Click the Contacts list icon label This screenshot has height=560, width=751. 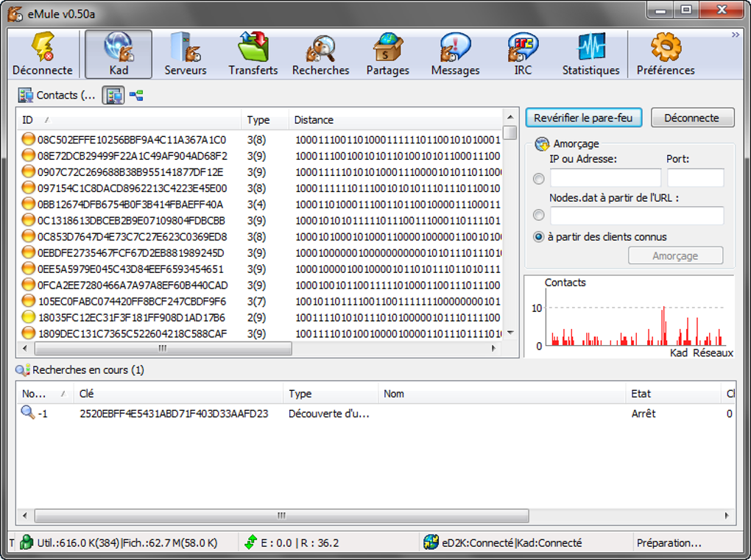click(25, 95)
